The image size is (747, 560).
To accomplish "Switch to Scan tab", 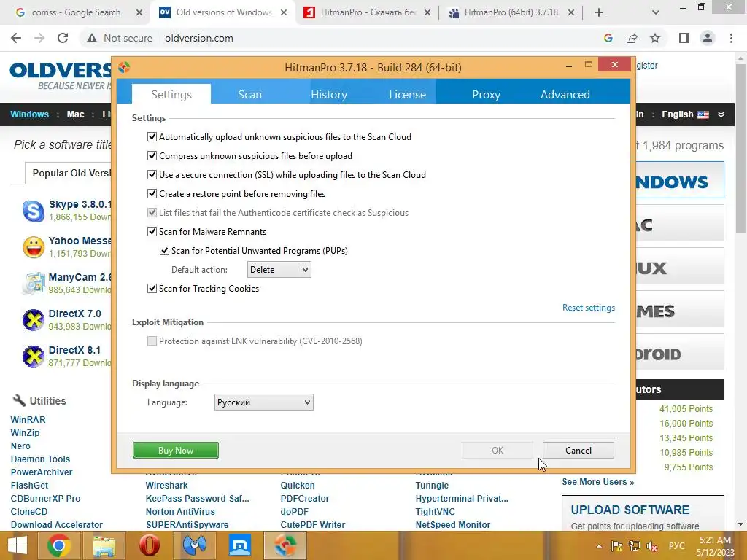I will pos(249,94).
